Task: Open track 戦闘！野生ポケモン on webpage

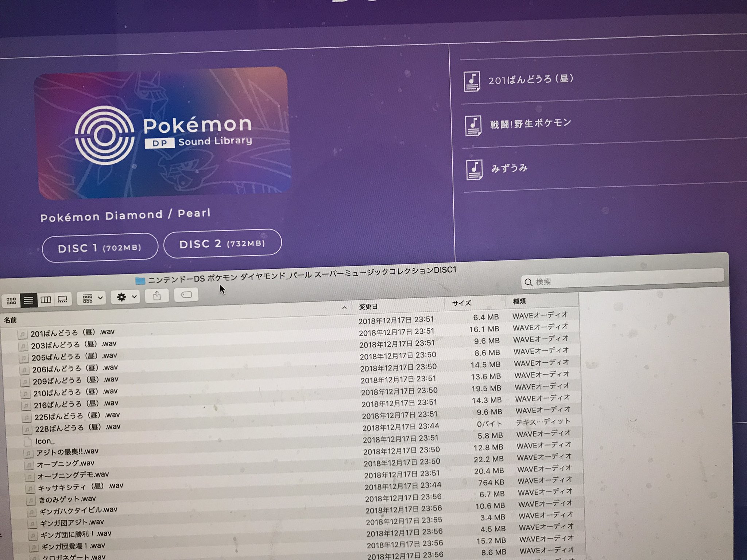Action: coord(531,124)
